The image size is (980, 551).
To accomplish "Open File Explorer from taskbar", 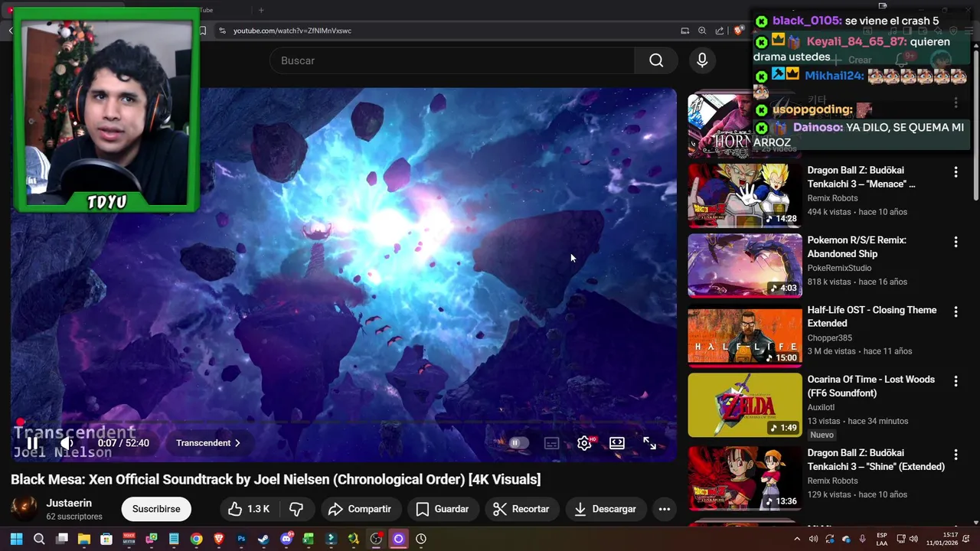I will pos(84,539).
